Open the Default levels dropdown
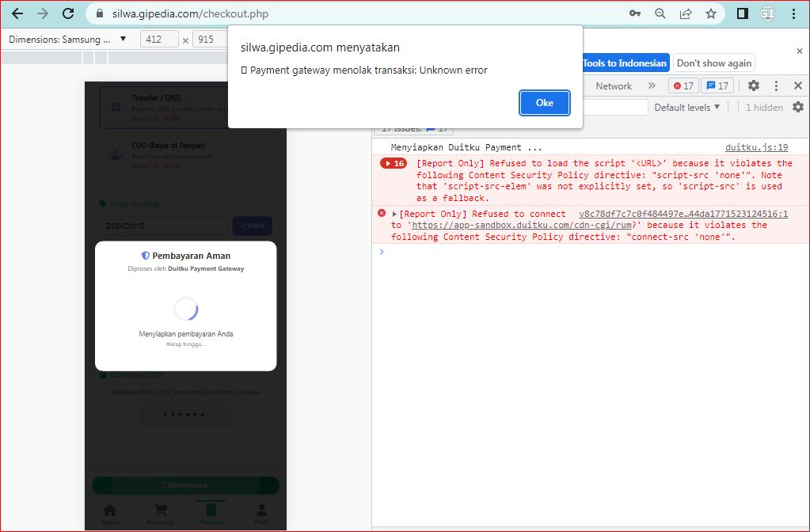The height and width of the screenshot is (532, 810). (x=686, y=108)
